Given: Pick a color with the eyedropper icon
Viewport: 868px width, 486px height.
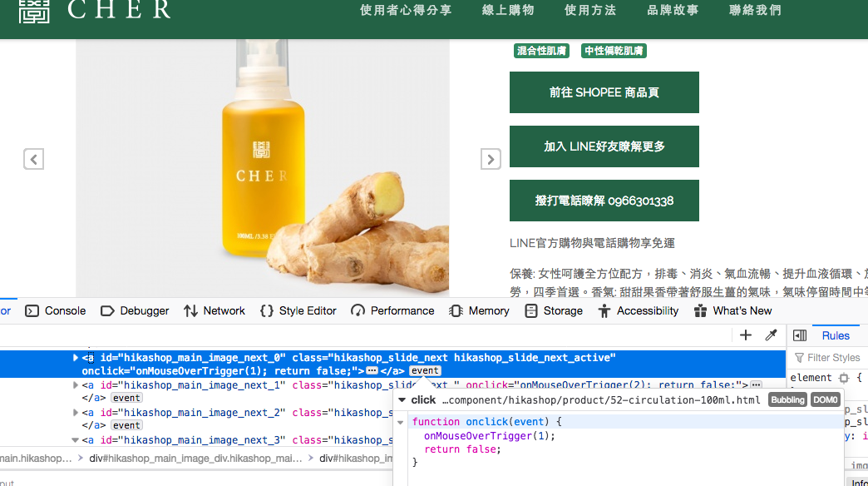Looking at the screenshot, I should pos(771,335).
